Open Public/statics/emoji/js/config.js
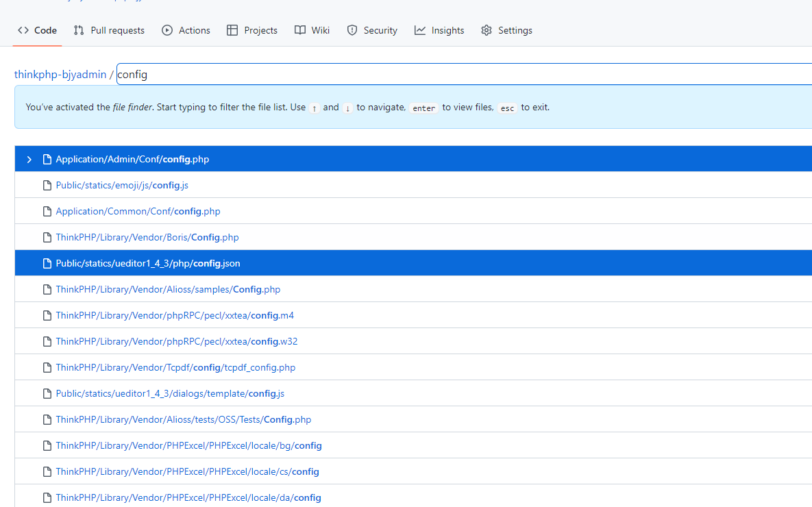 pyautogui.click(x=122, y=186)
